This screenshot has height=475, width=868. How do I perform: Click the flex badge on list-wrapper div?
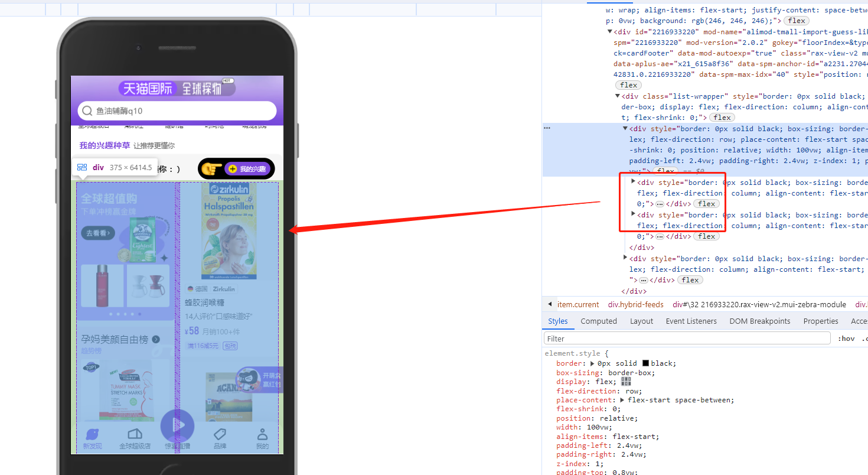[722, 118]
